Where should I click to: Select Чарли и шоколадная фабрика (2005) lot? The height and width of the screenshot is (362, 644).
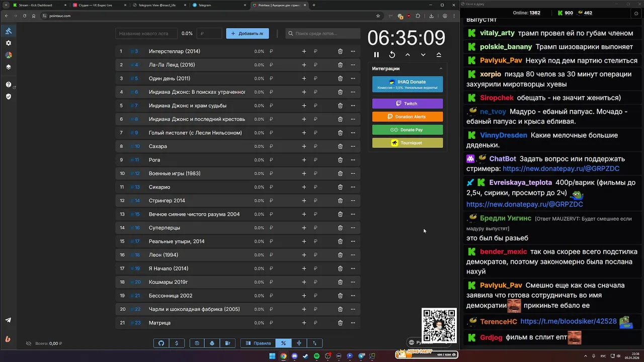[194, 309]
